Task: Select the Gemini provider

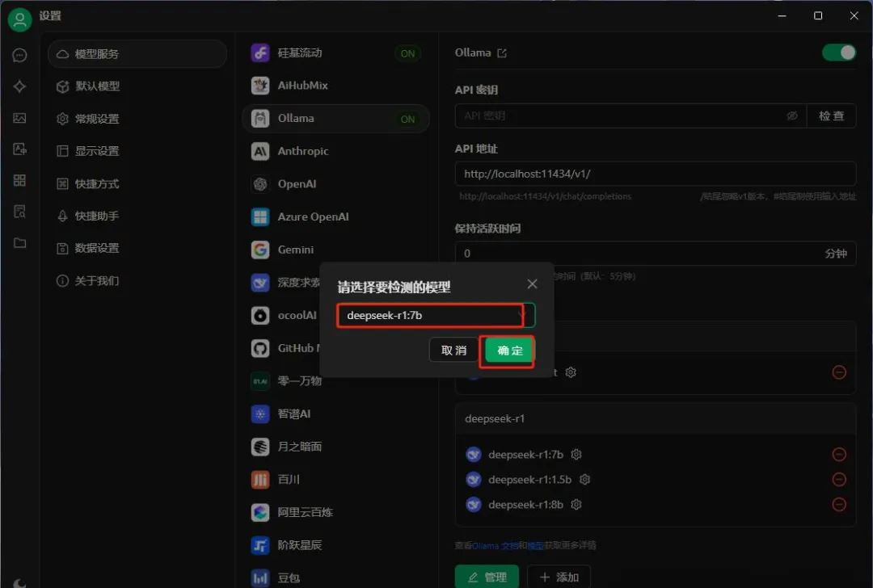Action: (x=335, y=250)
